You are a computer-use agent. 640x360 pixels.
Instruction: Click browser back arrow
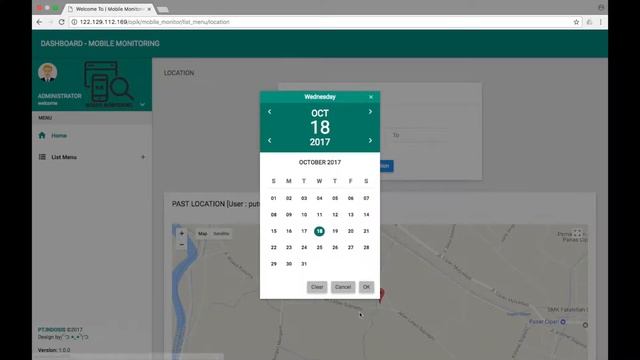[39, 22]
